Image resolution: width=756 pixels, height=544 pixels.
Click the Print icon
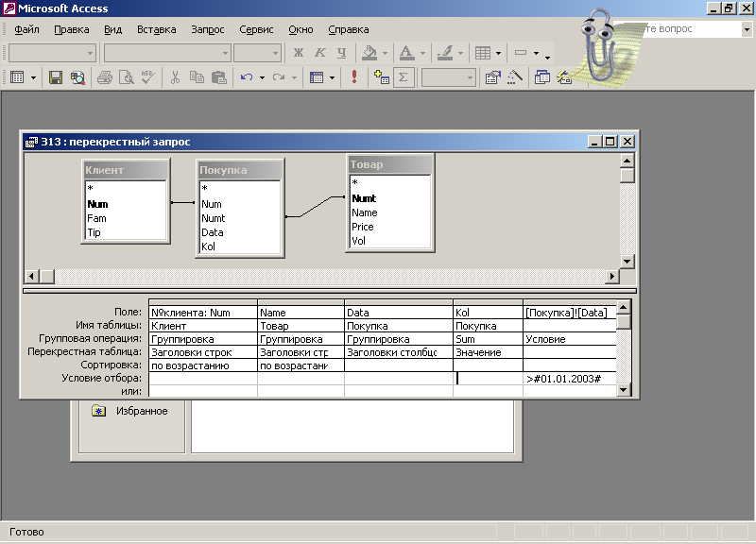105,77
